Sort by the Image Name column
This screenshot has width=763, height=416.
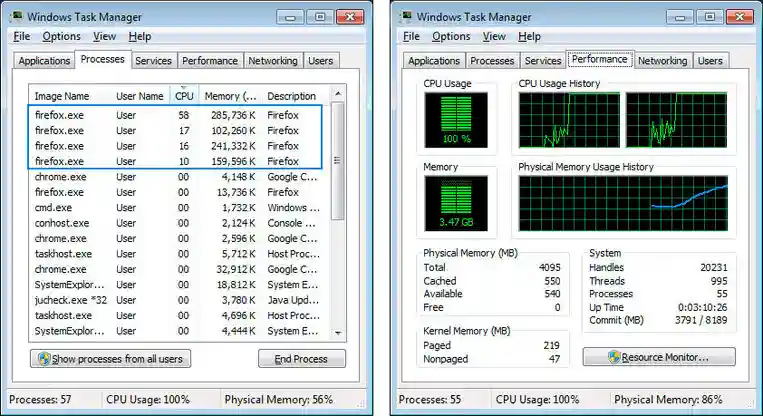[62, 96]
